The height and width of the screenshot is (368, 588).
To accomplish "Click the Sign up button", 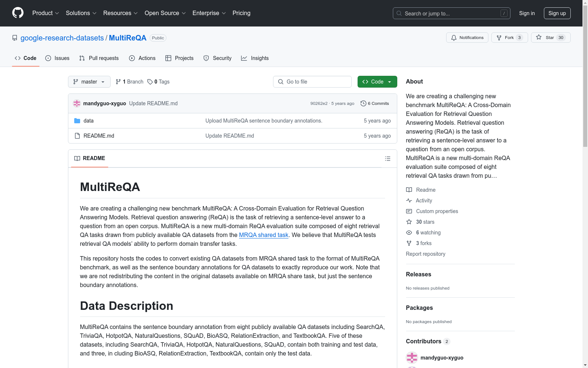I will click(x=557, y=13).
